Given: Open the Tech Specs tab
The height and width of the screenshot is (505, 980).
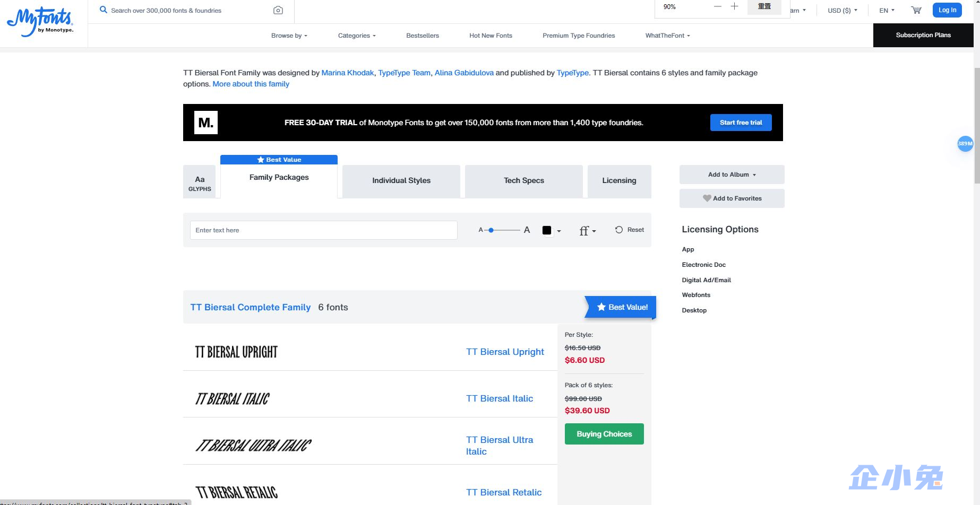Looking at the screenshot, I should (523, 180).
